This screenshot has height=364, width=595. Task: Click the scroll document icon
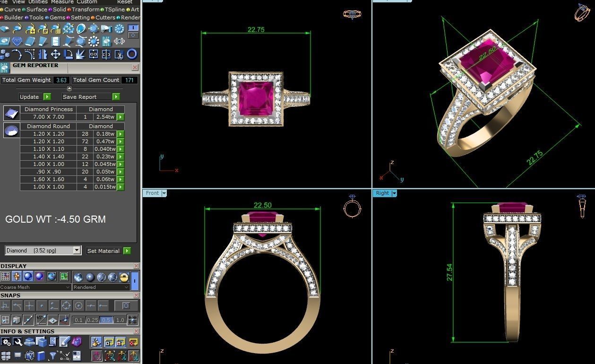(x=53, y=341)
